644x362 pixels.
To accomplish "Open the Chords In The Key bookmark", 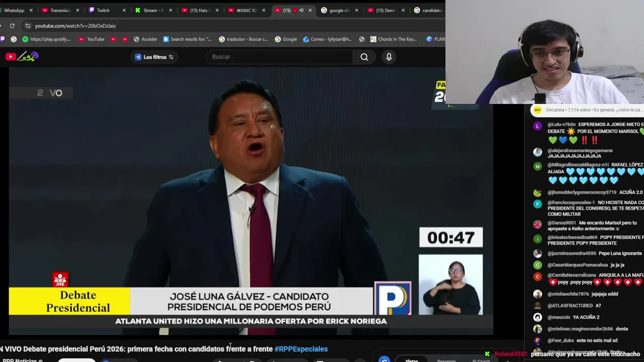I will 393,39.
